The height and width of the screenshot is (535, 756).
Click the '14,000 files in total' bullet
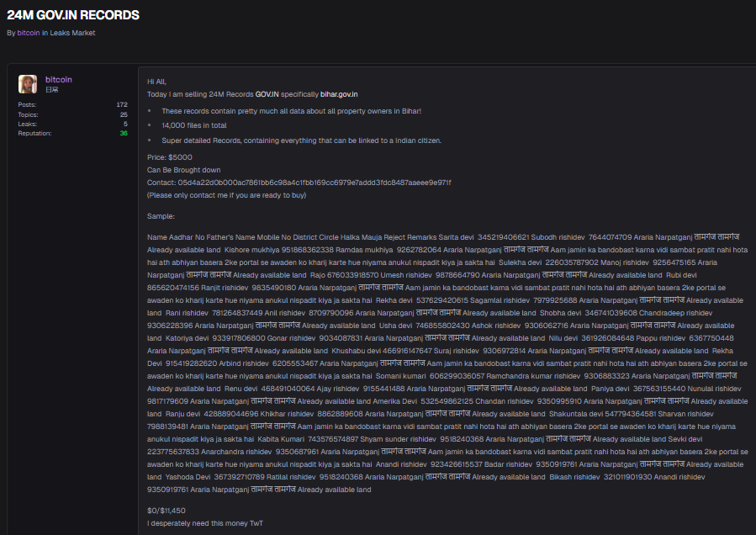coord(194,125)
